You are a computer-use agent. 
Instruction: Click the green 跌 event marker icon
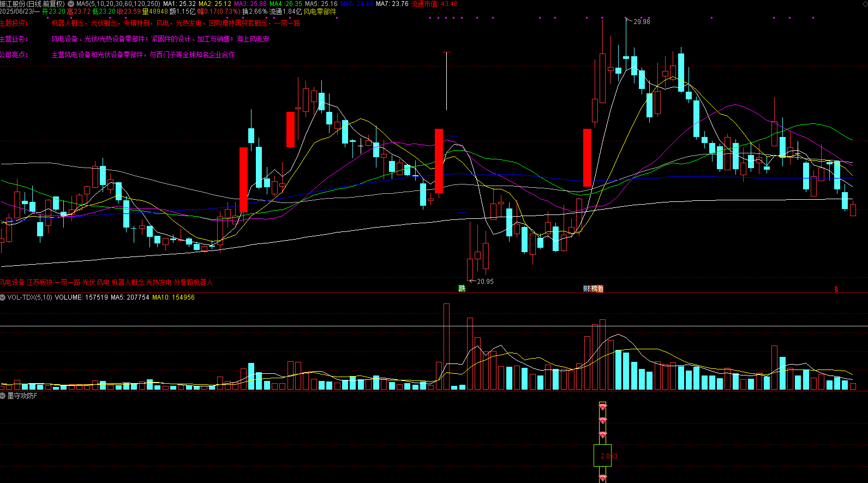[x=462, y=289]
